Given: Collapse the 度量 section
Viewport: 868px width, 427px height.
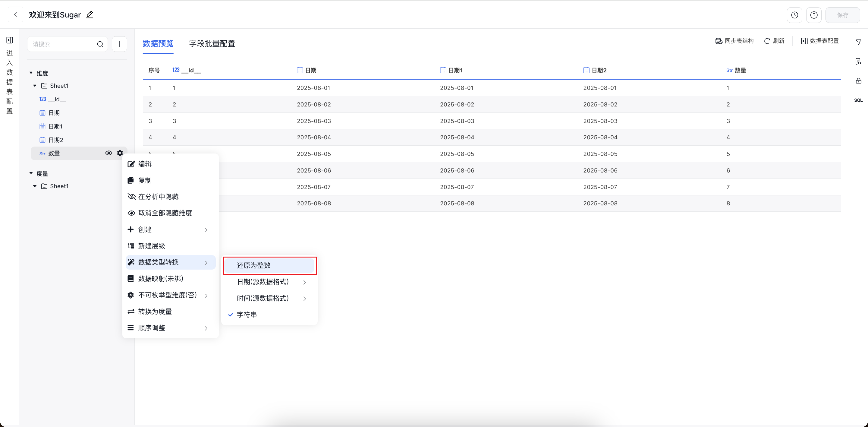Looking at the screenshot, I should point(31,173).
